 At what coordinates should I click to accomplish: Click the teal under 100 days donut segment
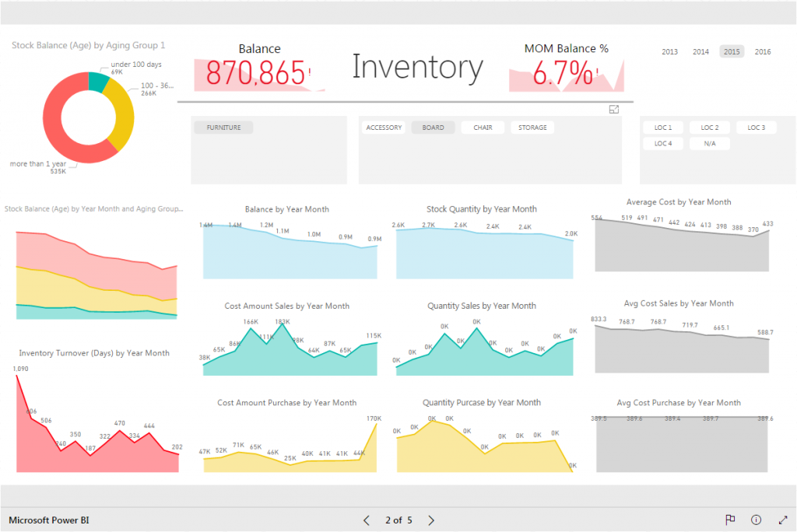click(x=98, y=81)
